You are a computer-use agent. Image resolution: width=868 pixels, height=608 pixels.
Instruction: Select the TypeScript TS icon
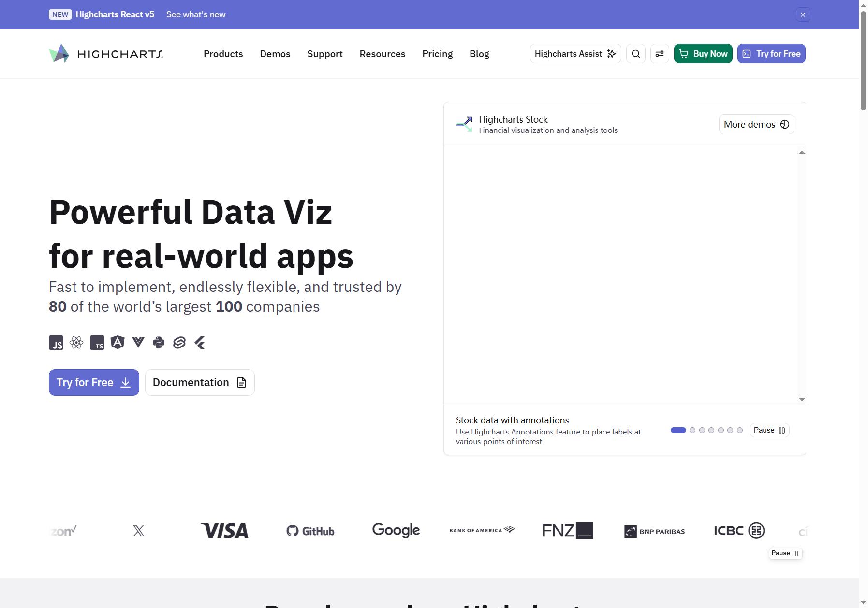97,343
